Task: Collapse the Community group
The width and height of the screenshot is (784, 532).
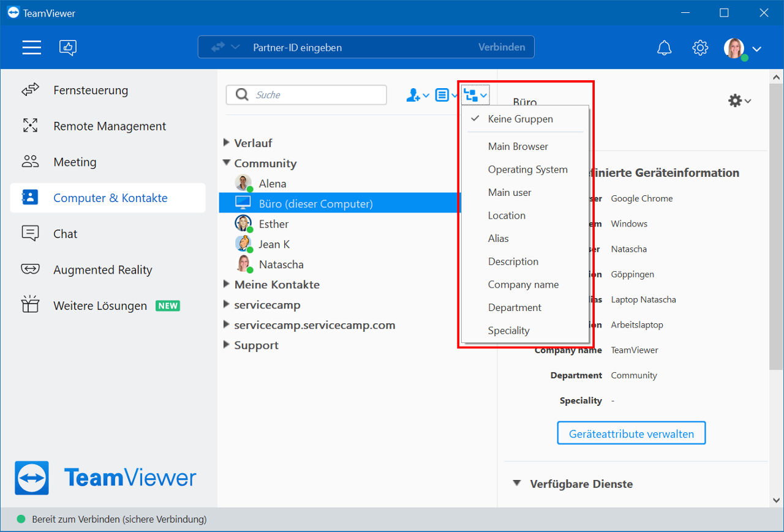Action: click(227, 163)
